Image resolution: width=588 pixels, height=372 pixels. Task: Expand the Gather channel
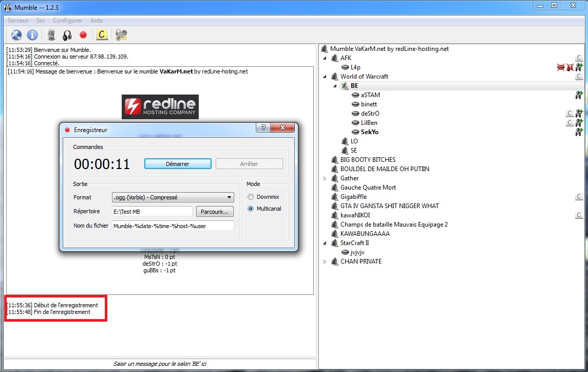click(325, 178)
